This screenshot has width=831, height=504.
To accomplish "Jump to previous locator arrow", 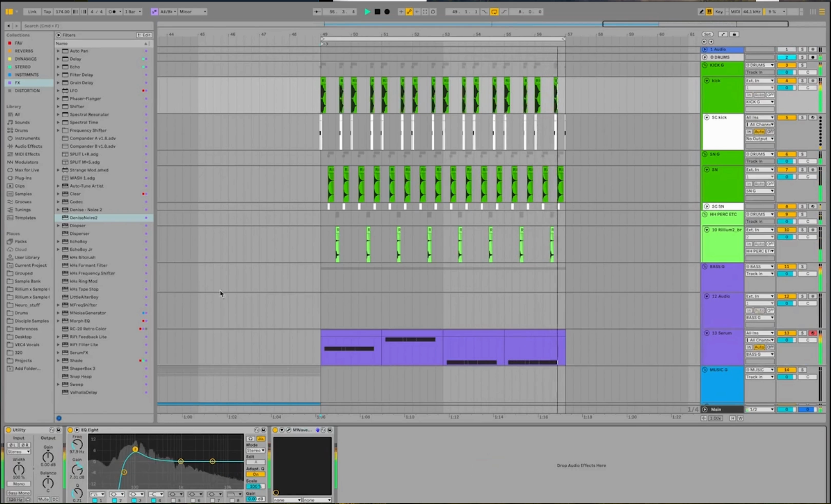I will tap(704, 42).
